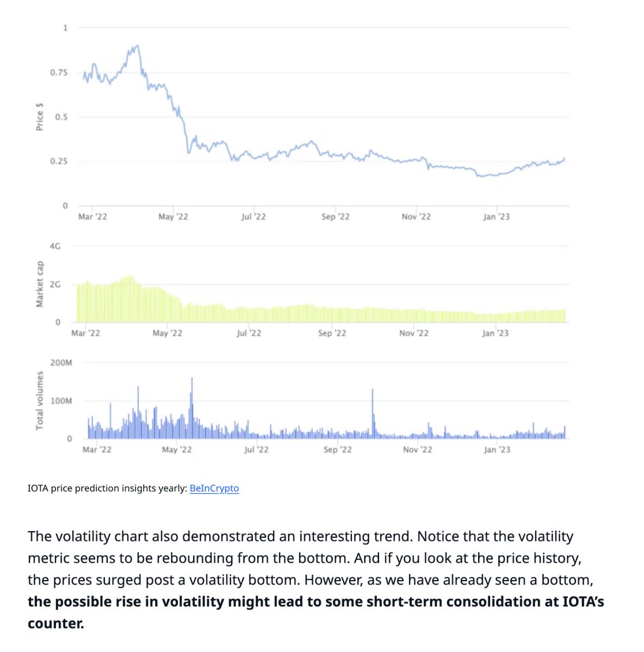Select "Sep '22" label on Market cap chart
Screen dimensions: 644x652
[x=332, y=333]
